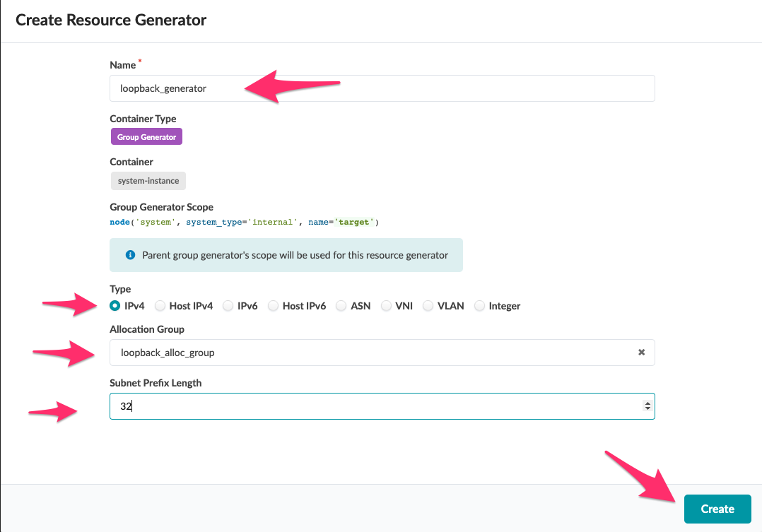Select the Host IPv4 type
Screen dimensions: 762x532
coord(160,305)
